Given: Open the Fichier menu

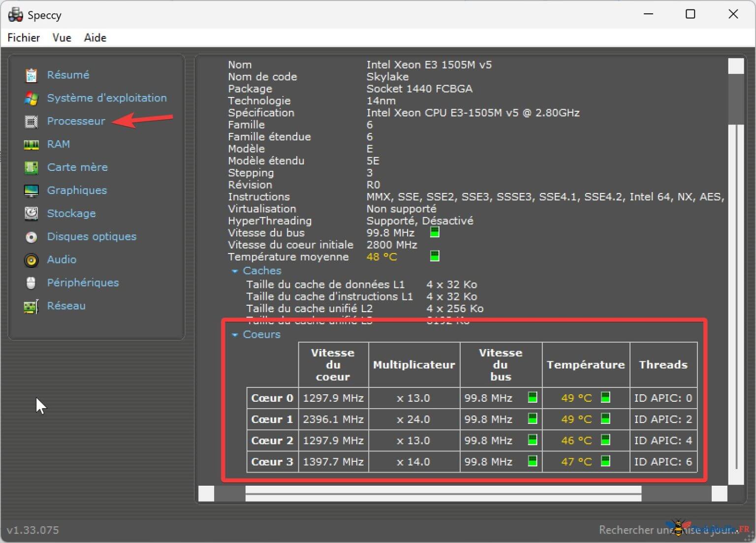Looking at the screenshot, I should point(23,38).
